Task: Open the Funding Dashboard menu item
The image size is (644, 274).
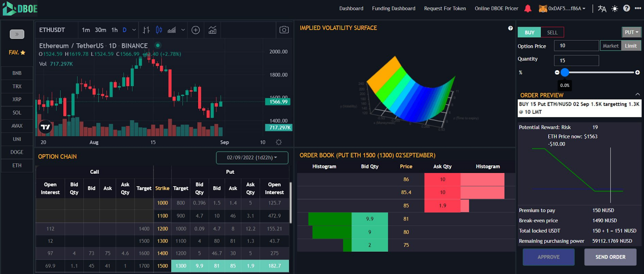Action: pos(394,8)
